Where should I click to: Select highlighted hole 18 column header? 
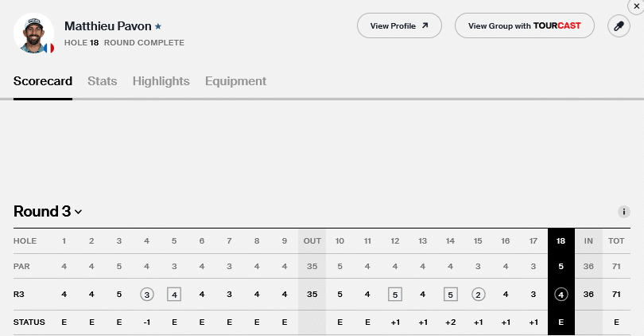point(561,241)
